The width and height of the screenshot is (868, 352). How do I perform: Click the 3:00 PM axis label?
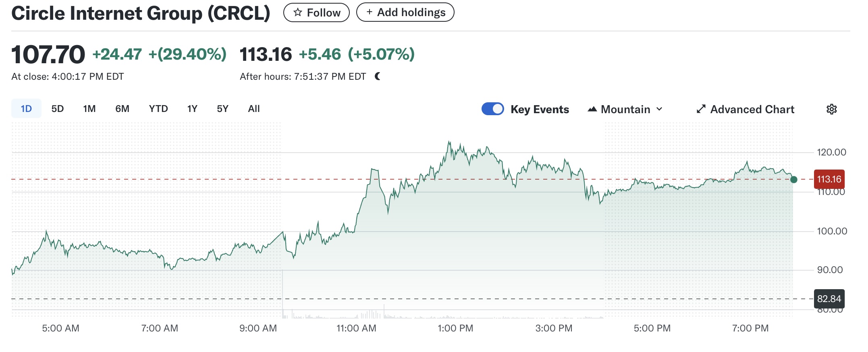coord(554,328)
